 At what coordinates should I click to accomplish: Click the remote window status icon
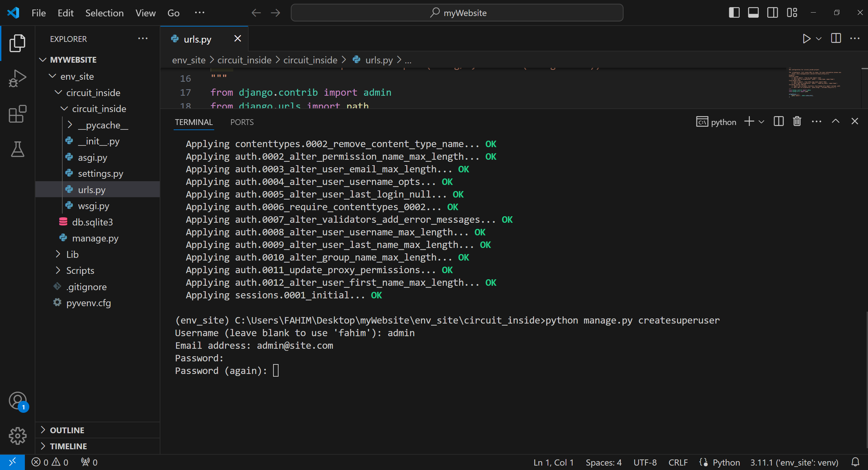click(12, 462)
